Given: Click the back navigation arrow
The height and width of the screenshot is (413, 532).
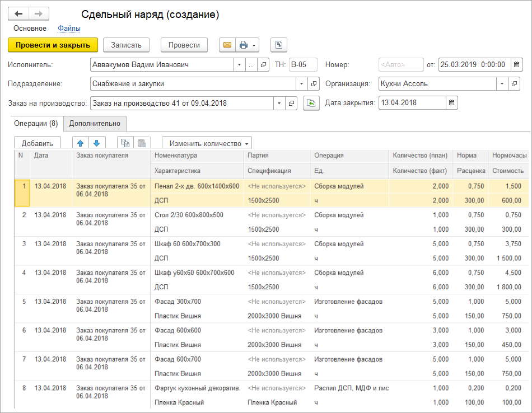Looking at the screenshot, I should point(18,14).
